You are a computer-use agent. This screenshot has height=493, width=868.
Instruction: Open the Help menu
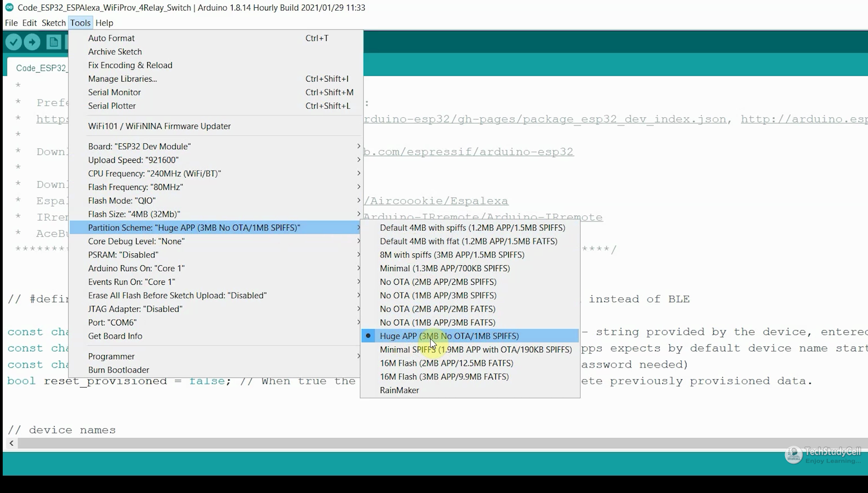[x=104, y=23]
